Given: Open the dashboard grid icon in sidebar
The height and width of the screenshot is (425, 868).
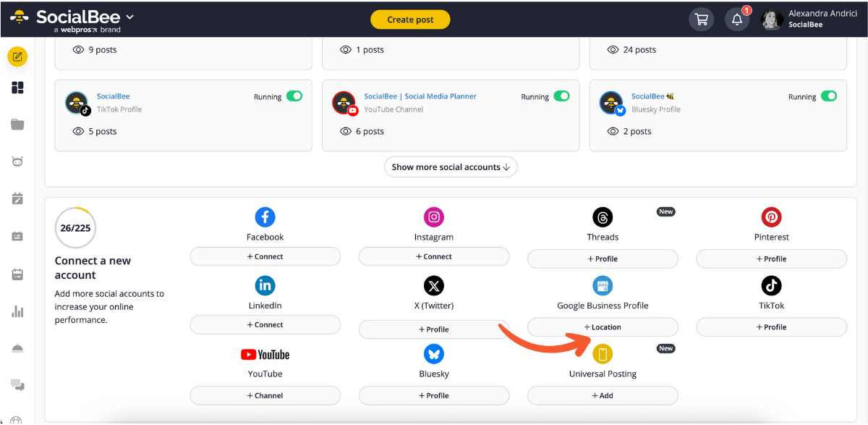Looking at the screenshot, I should (17, 88).
